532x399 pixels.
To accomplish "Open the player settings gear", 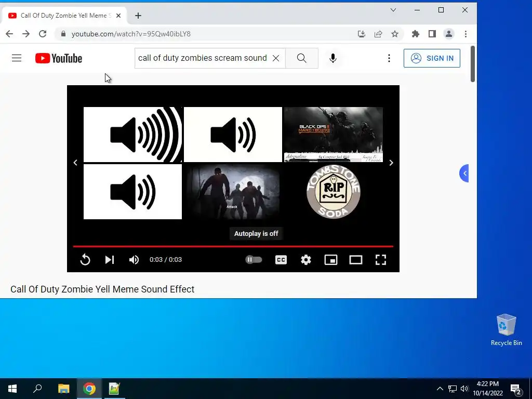I will pos(305,260).
